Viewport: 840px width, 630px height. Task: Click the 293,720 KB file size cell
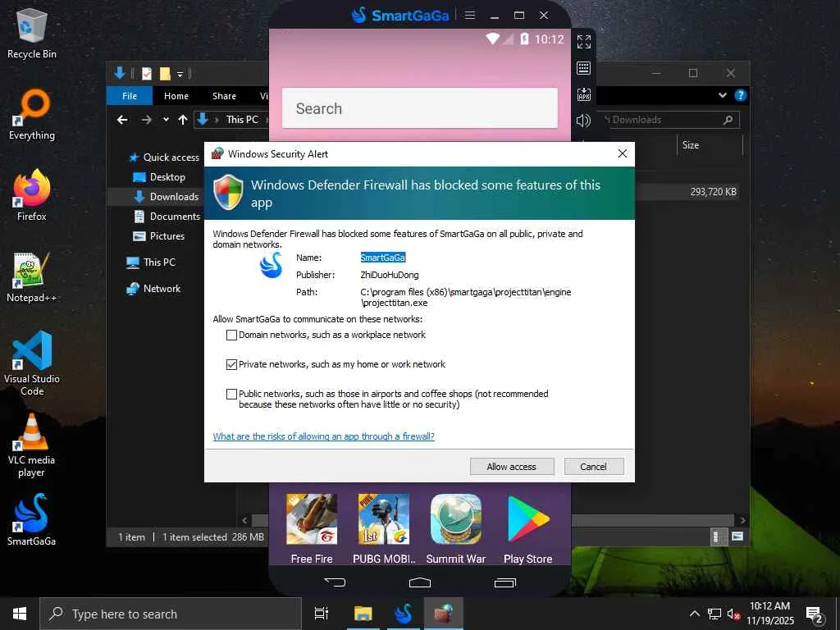point(713,192)
